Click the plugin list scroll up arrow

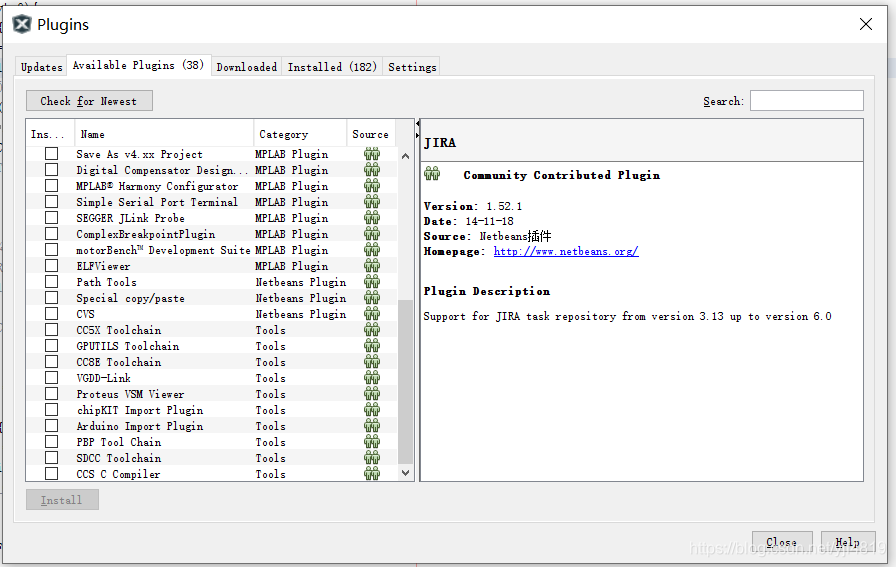click(405, 155)
